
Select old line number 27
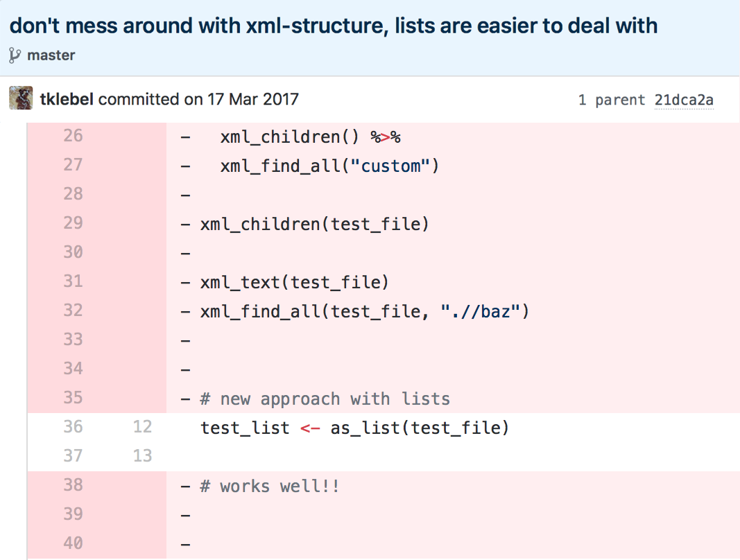point(73,165)
